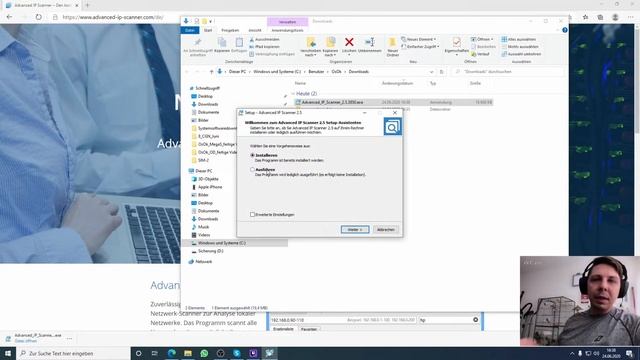
Task: Click Ausschneiden in the ribbon
Action: [264, 40]
